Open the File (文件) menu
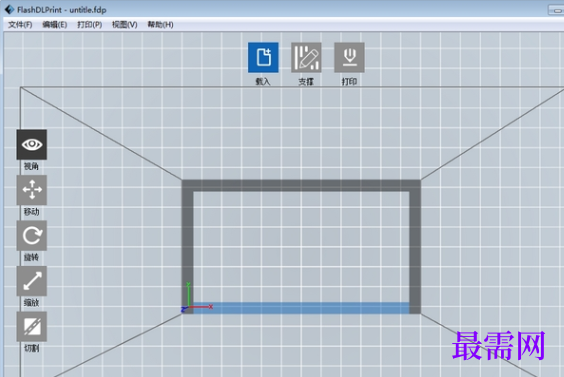Viewport: 564px width, 377px height. pyautogui.click(x=20, y=24)
